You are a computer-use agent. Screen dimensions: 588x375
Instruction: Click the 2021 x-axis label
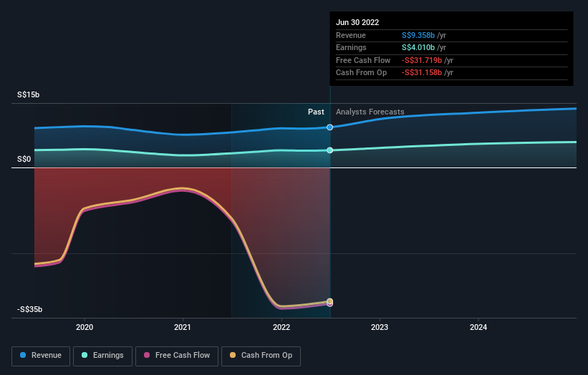[x=183, y=327]
